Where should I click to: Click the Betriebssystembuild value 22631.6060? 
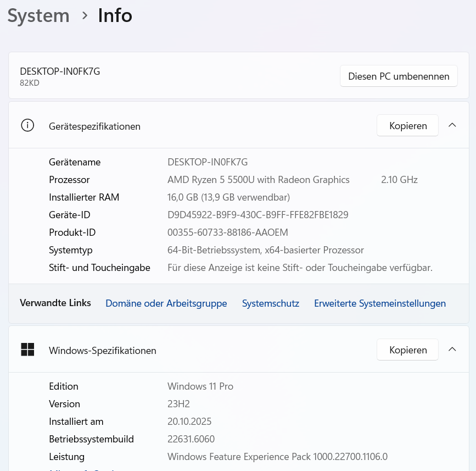[191, 439]
